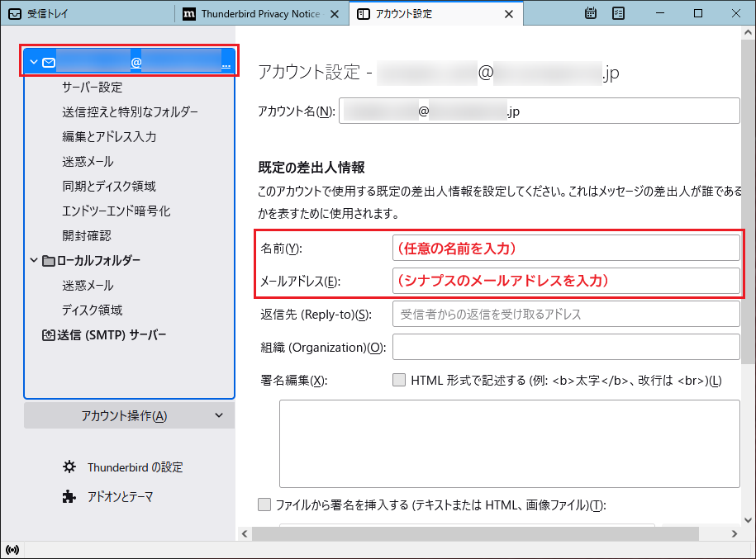Check ファイルから署名を挿入する checkbox
Image resolution: width=756 pixels, height=559 pixels.
pyautogui.click(x=264, y=505)
